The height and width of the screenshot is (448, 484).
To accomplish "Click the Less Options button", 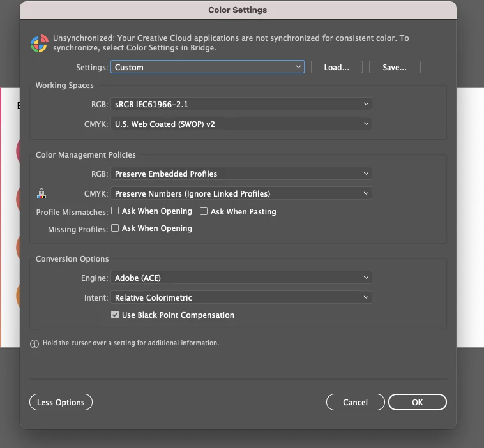I will (61, 402).
